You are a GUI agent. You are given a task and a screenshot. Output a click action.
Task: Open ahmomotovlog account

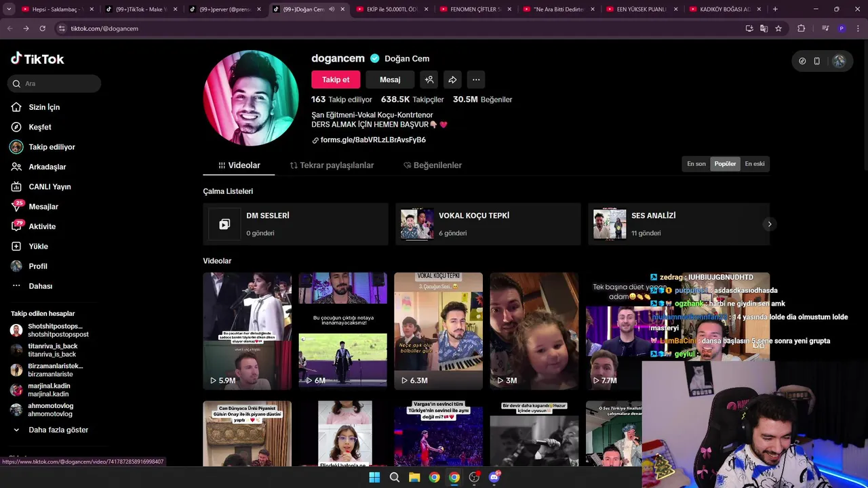[x=42, y=409]
